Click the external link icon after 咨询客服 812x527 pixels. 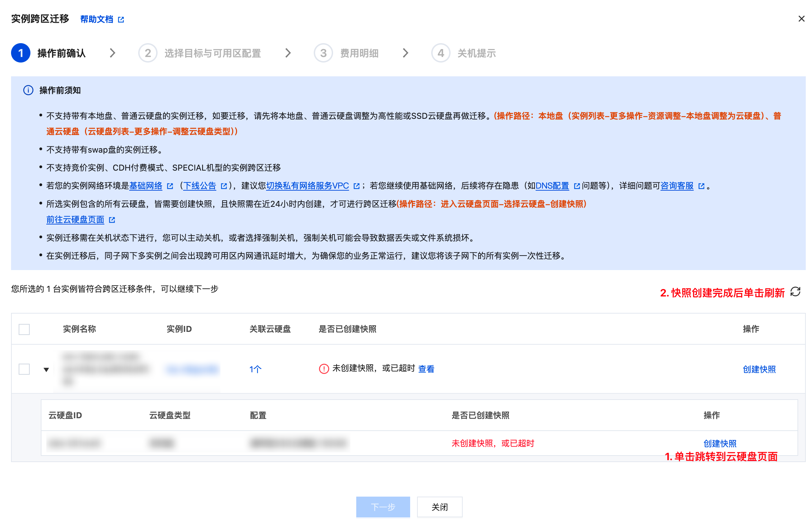(701, 186)
